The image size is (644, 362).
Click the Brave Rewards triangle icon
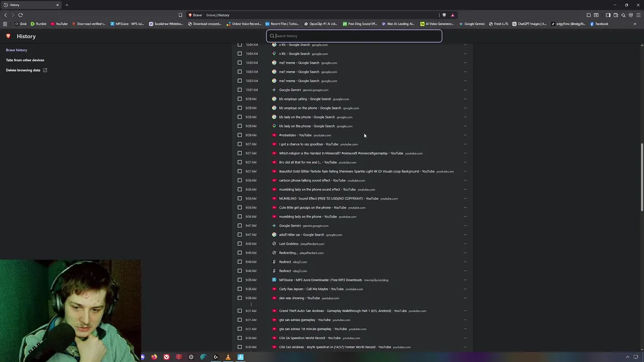click(x=452, y=15)
